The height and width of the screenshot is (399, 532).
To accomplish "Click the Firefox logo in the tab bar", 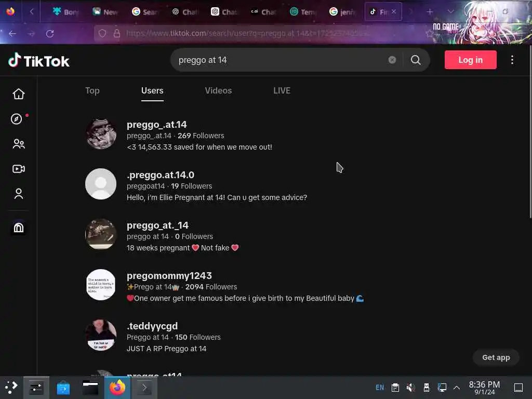I will point(10,11).
